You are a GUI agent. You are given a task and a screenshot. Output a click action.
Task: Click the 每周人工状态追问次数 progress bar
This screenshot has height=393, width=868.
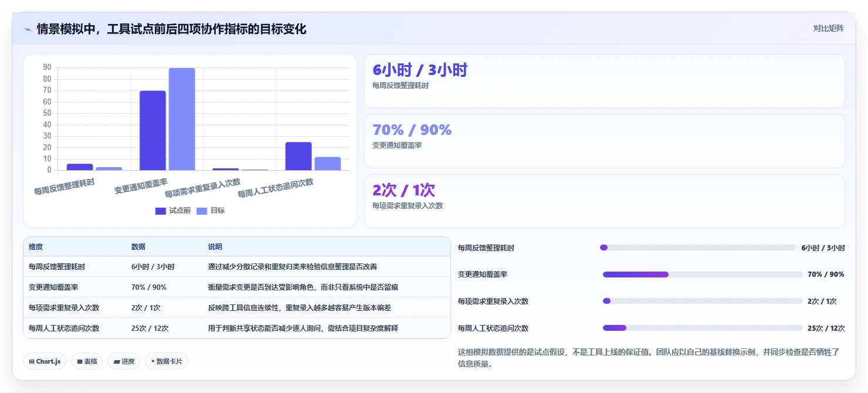[x=703, y=328]
